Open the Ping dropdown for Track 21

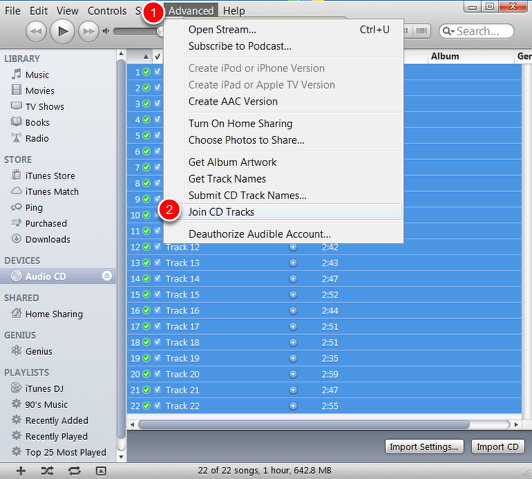click(293, 390)
